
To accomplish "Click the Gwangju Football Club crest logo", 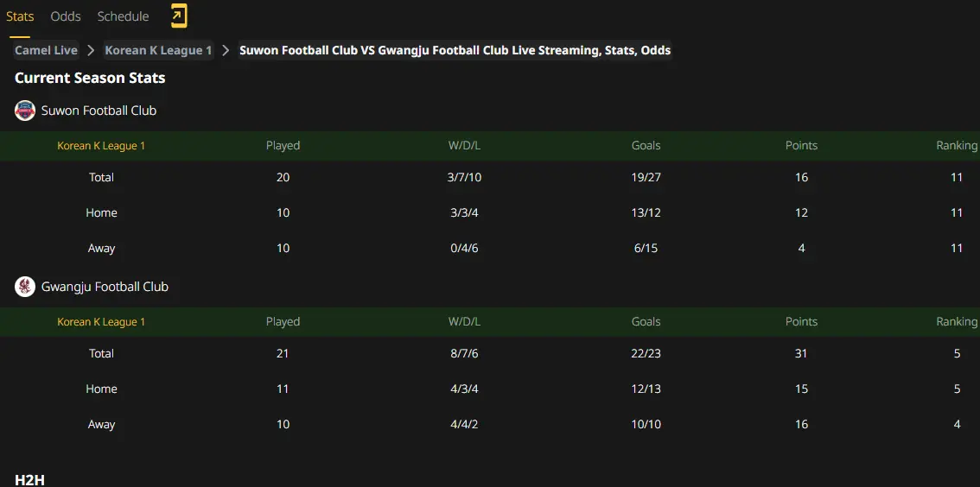I will (x=25, y=287).
